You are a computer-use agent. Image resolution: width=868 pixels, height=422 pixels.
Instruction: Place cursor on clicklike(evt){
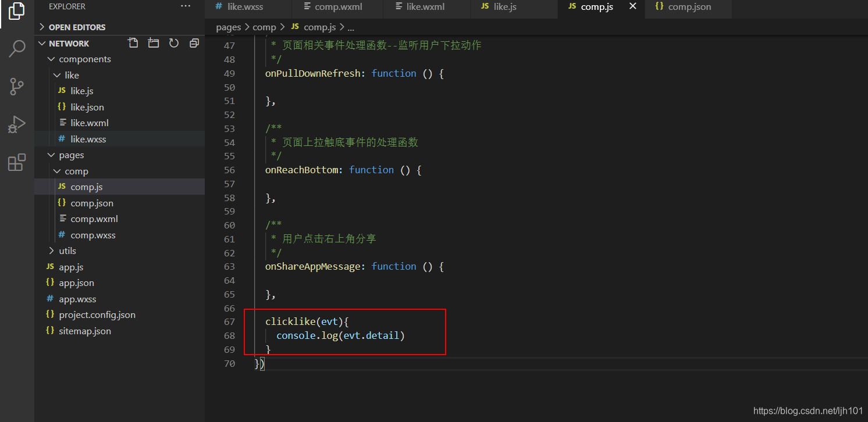coord(307,322)
